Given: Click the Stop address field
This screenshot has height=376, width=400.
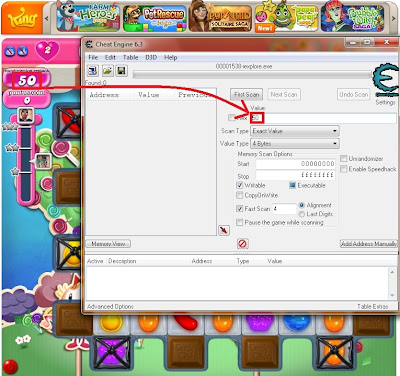Looking at the screenshot, I should (x=295, y=175).
